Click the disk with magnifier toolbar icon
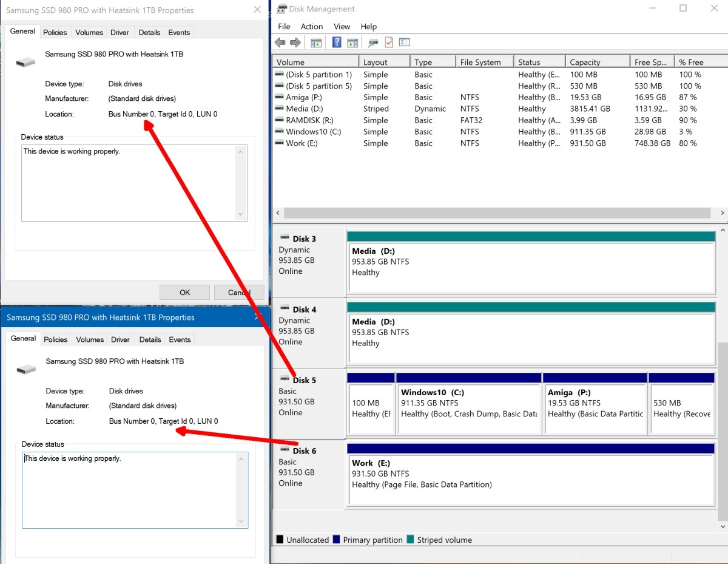The image size is (728, 564). (x=373, y=42)
